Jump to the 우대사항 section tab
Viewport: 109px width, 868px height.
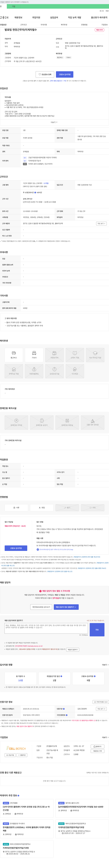(x=44, y=25)
